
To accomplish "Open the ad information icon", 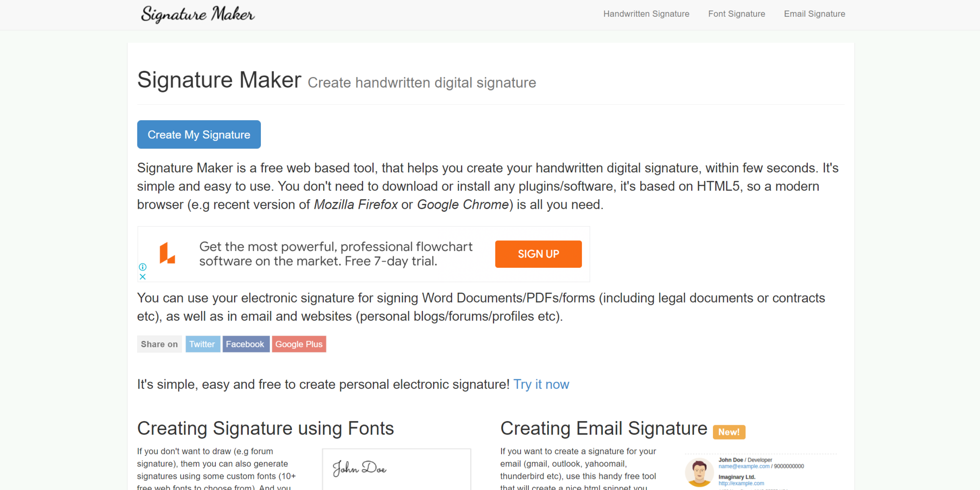I will pyautogui.click(x=142, y=266).
